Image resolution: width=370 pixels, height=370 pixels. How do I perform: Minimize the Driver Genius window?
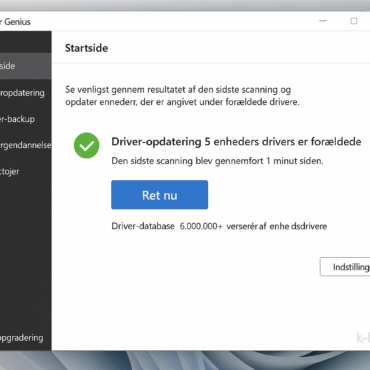tap(323, 21)
